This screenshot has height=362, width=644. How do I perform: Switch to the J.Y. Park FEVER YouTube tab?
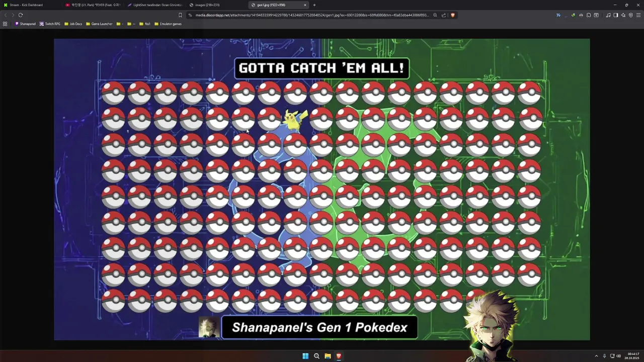[x=93, y=5]
